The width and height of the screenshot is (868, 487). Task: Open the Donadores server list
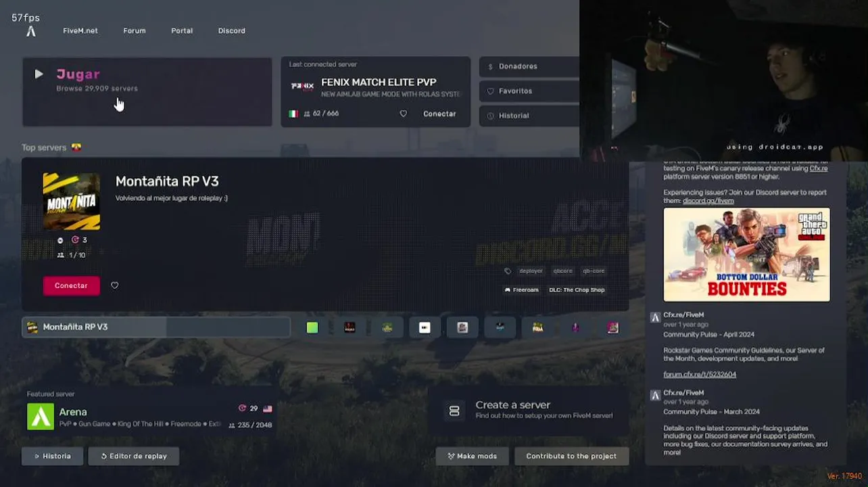pos(529,66)
